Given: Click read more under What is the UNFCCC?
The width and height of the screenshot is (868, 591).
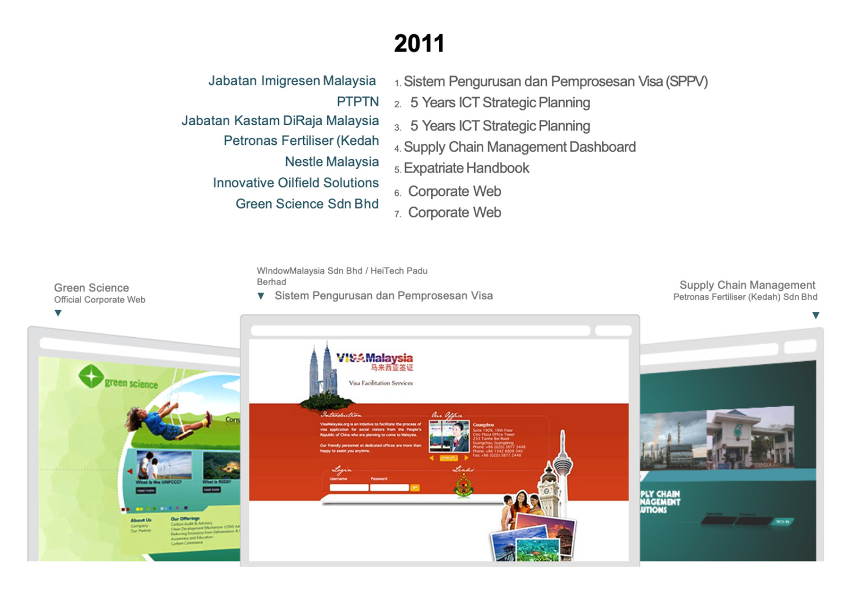Looking at the screenshot, I should (x=145, y=490).
